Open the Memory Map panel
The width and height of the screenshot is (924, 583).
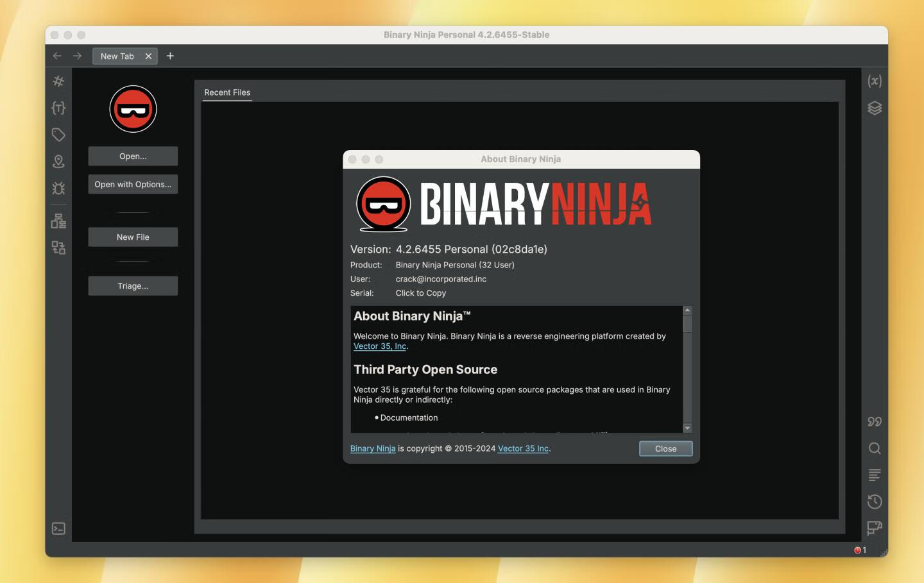[x=58, y=162]
